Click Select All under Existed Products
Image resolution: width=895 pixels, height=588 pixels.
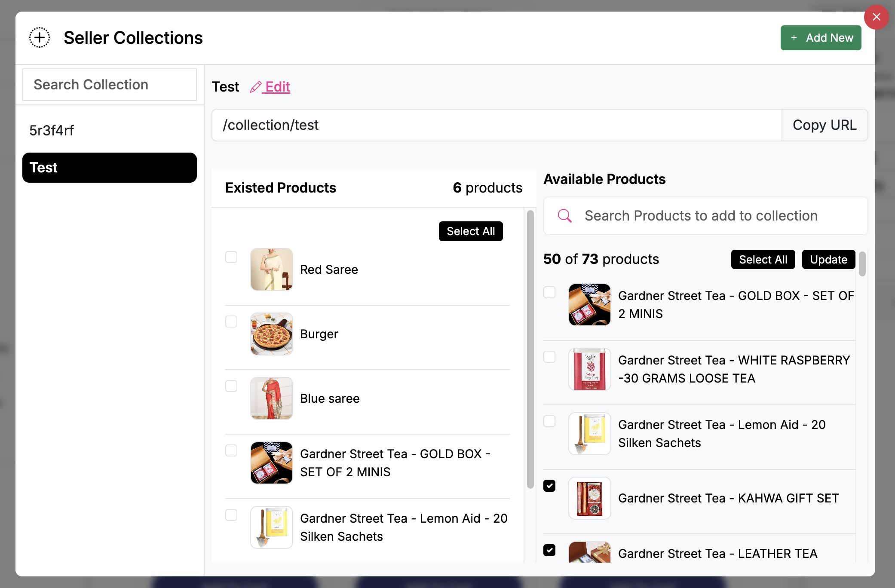[x=470, y=231]
